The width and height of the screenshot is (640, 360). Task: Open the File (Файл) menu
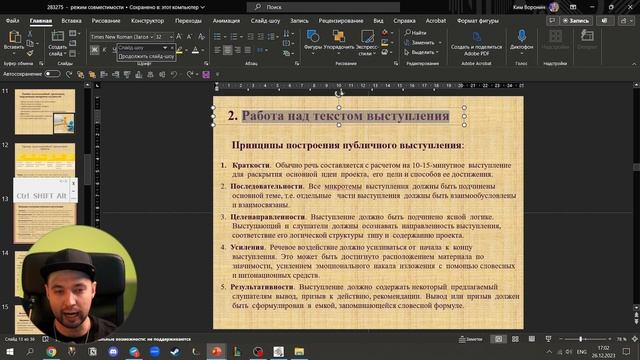click(x=13, y=21)
